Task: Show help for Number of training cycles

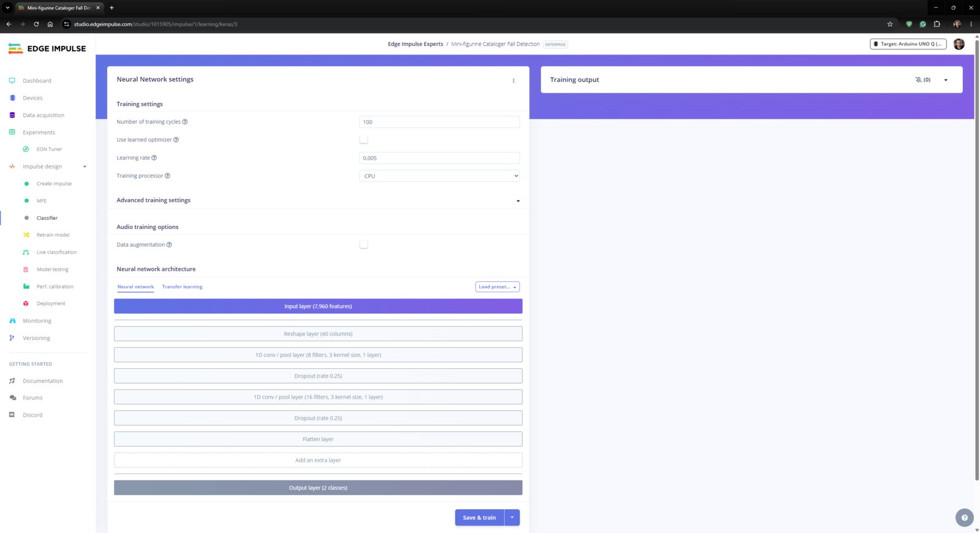Action: click(185, 121)
